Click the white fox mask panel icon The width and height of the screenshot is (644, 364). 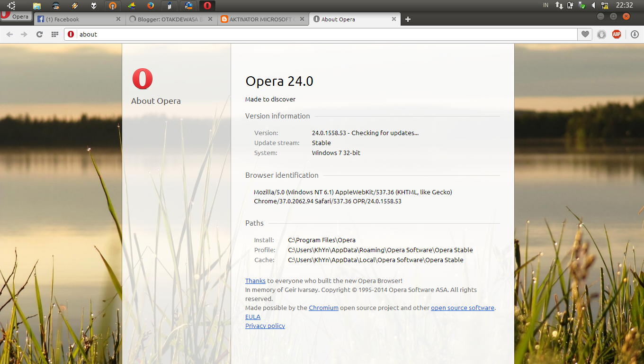pos(94,6)
